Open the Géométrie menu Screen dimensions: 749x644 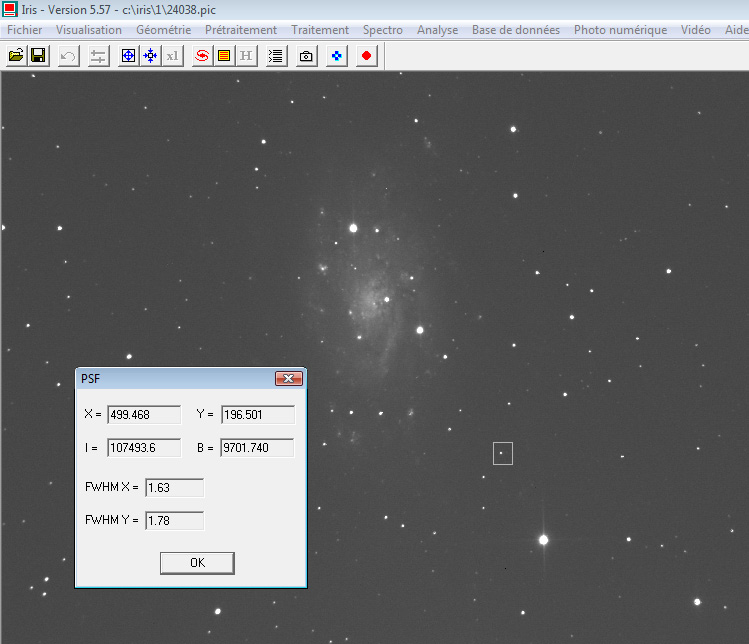coord(163,30)
